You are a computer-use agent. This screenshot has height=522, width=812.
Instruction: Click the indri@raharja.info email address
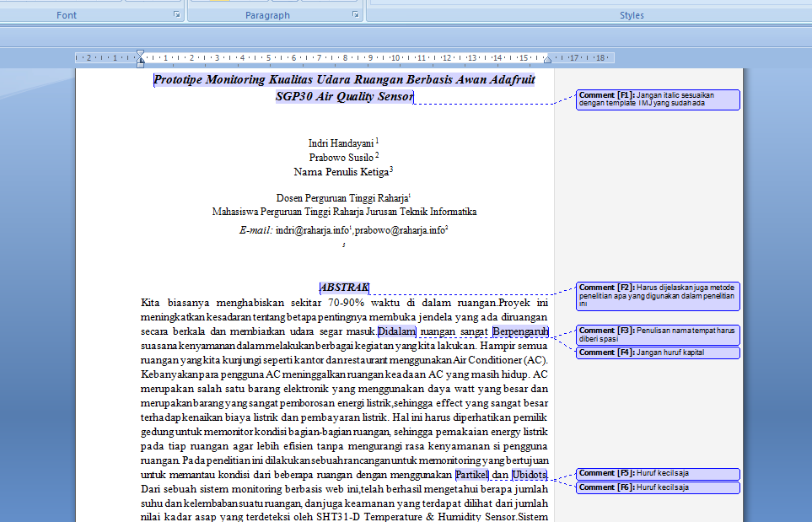312,229
